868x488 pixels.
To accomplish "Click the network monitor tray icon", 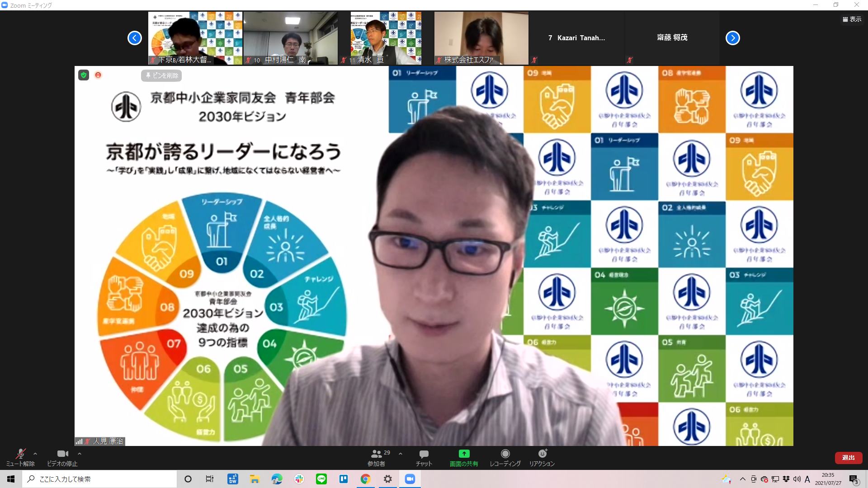I will [x=775, y=479].
